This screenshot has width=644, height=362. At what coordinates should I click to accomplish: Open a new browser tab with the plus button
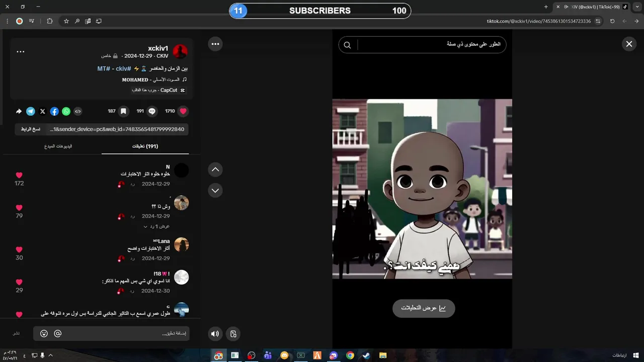click(546, 7)
